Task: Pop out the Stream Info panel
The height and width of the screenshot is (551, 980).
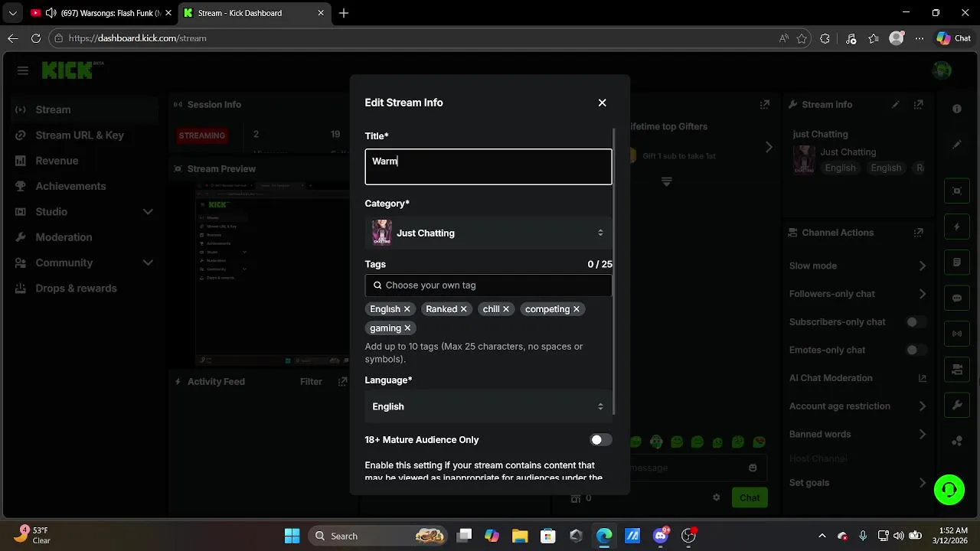Action: (x=919, y=105)
